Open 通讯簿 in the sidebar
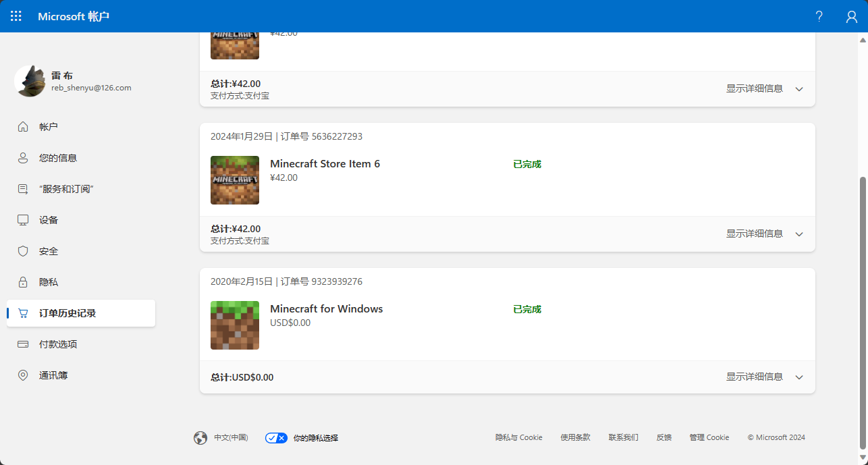This screenshot has height=465, width=868. (x=81, y=375)
